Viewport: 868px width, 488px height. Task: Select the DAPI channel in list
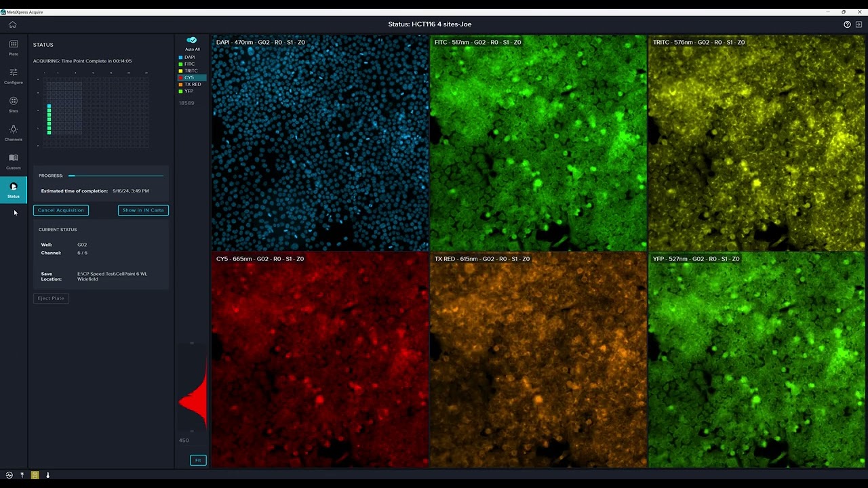[x=192, y=57]
